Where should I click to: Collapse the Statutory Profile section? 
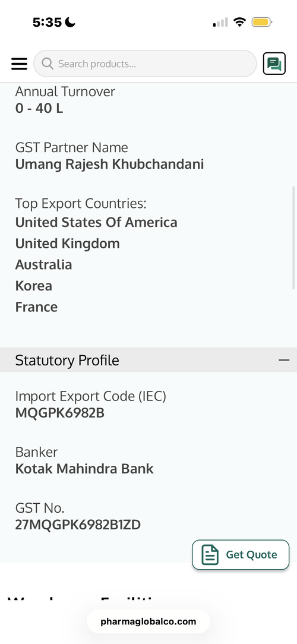(x=284, y=360)
